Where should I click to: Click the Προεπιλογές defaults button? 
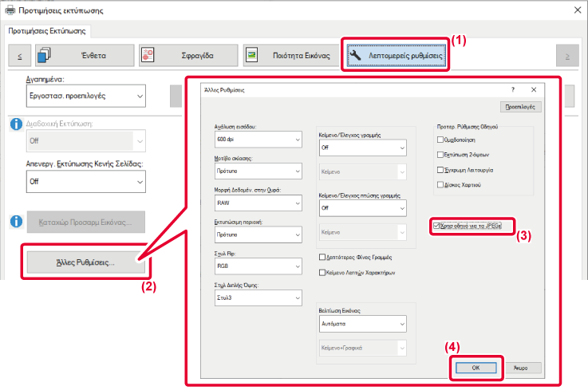[x=522, y=106]
